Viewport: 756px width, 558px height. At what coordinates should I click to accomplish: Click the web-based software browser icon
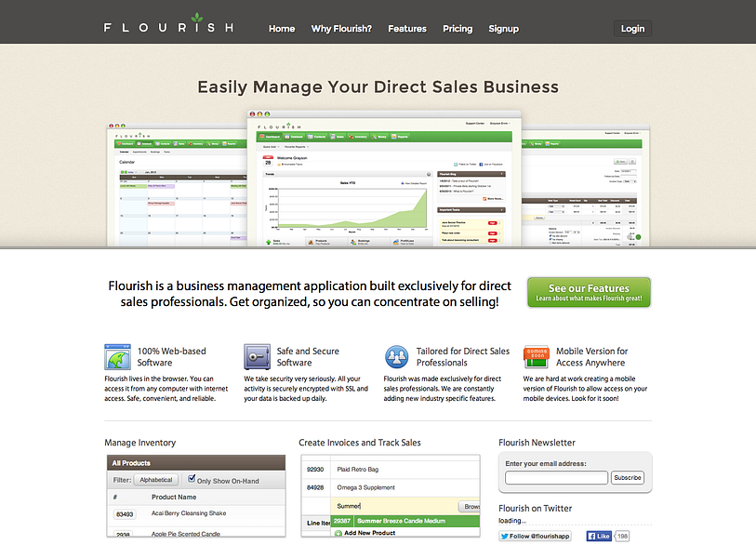(117, 357)
